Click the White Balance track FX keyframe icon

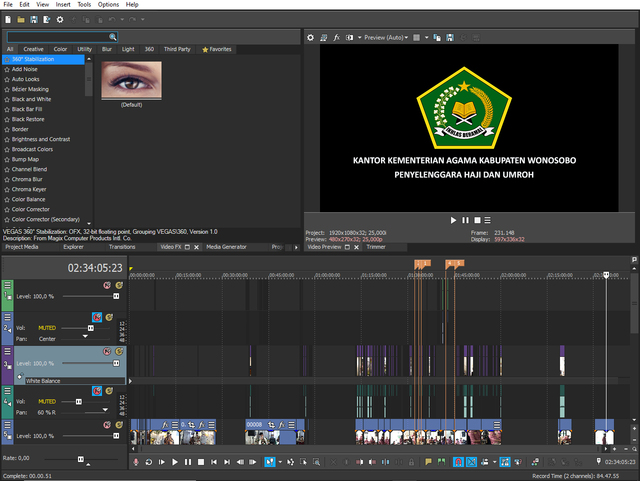coord(20,376)
